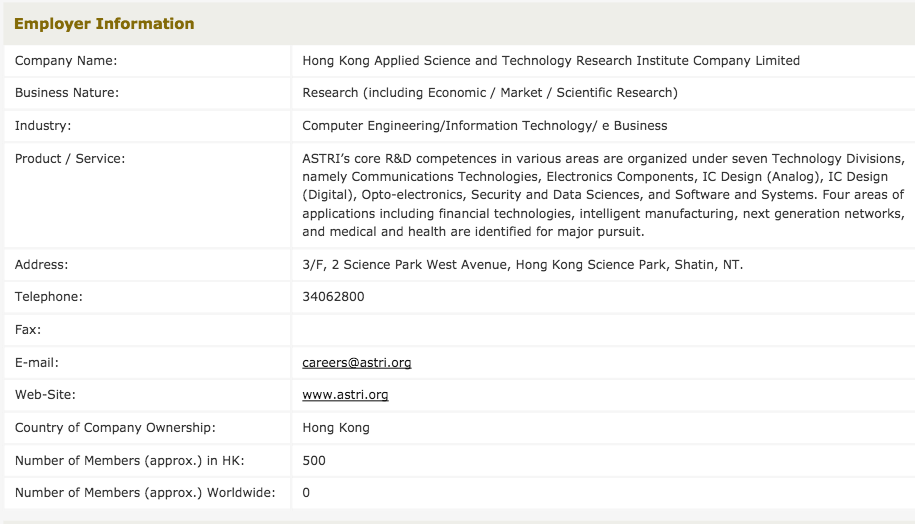Click the Number of Members Worldwide label

tap(145, 493)
